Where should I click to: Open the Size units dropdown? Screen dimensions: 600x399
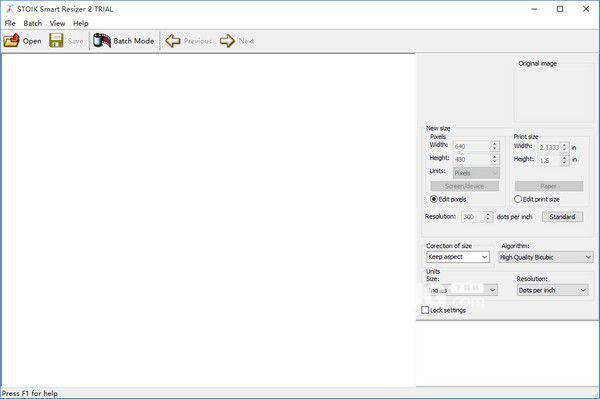pyautogui.click(x=462, y=290)
